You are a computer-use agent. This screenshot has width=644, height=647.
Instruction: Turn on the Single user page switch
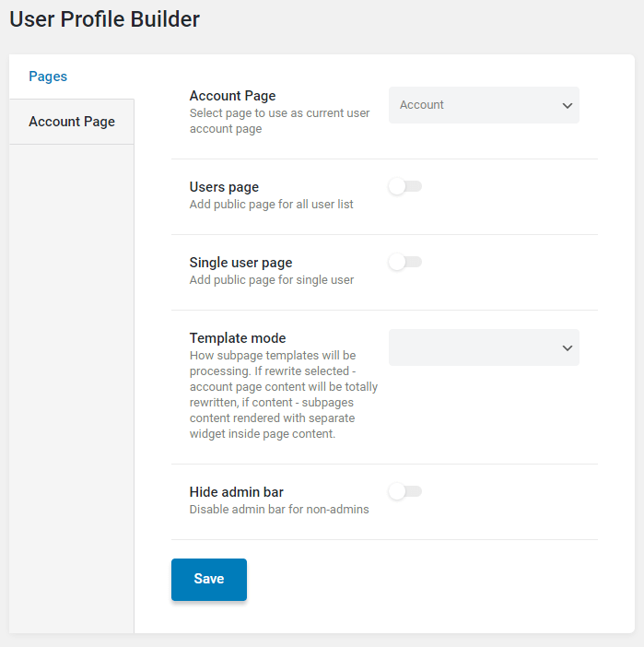(x=405, y=262)
